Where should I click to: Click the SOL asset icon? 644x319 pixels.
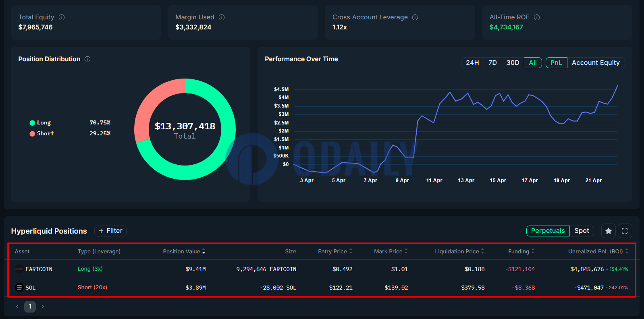19,288
